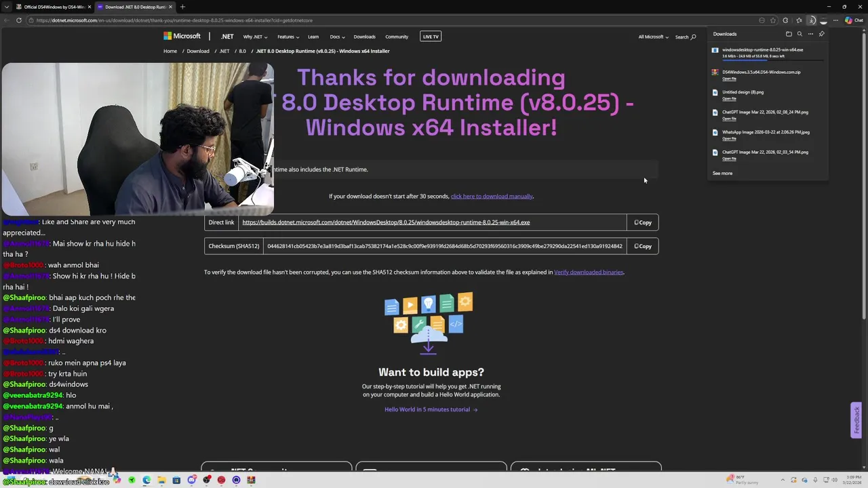Open file link under Untitled design (8).png
Viewport: 868px width, 488px height.
point(729,99)
